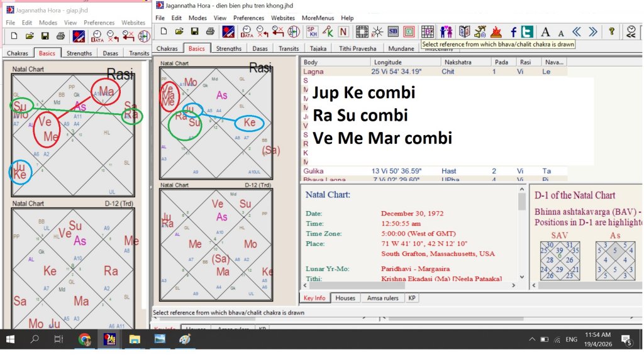
Task: Open the Houses tab below chart info
Action: pos(345,298)
